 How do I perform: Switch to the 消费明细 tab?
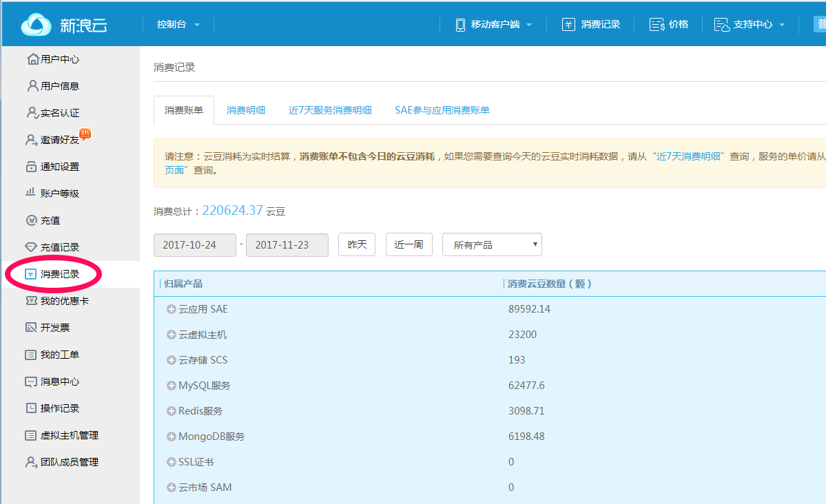click(x=246, y=110)
